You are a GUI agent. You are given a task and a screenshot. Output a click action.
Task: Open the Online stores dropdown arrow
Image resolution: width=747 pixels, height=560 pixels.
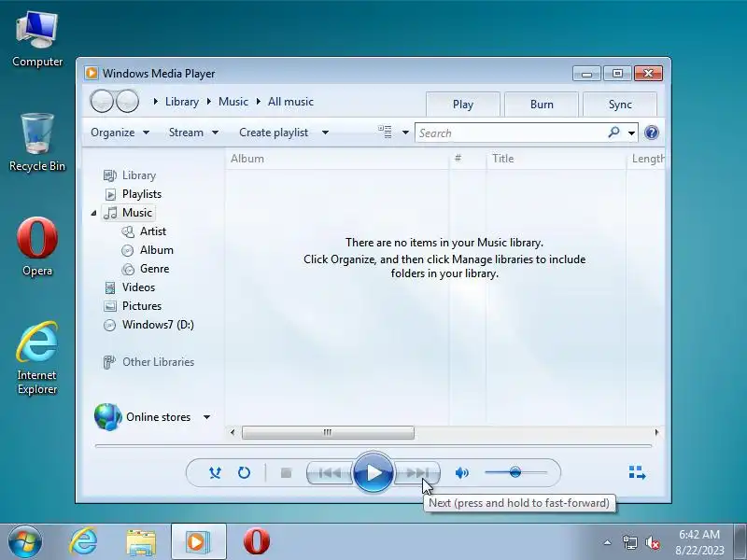(206, 417)
